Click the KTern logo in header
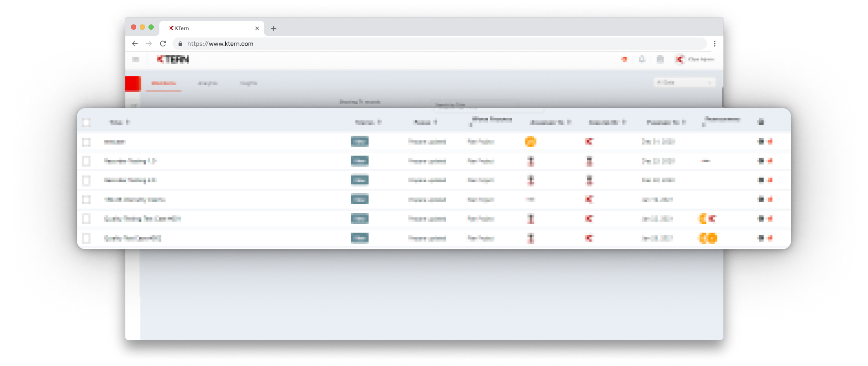 173,59
